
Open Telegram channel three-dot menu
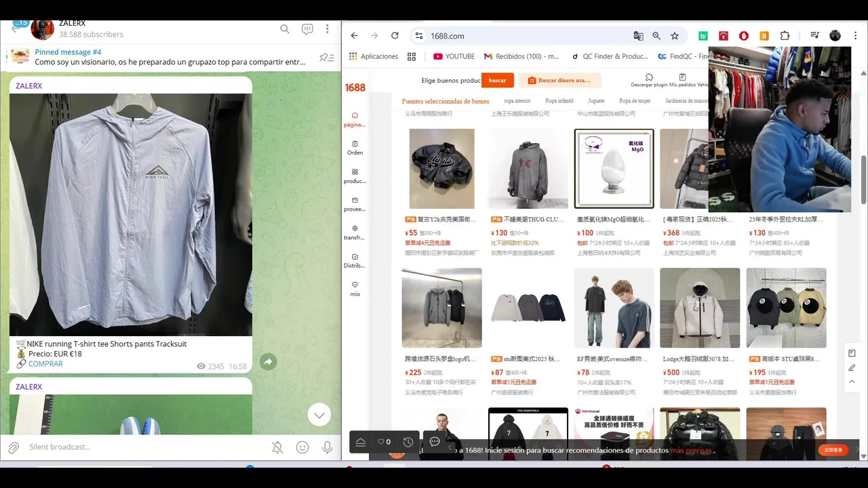pos(328,29)
